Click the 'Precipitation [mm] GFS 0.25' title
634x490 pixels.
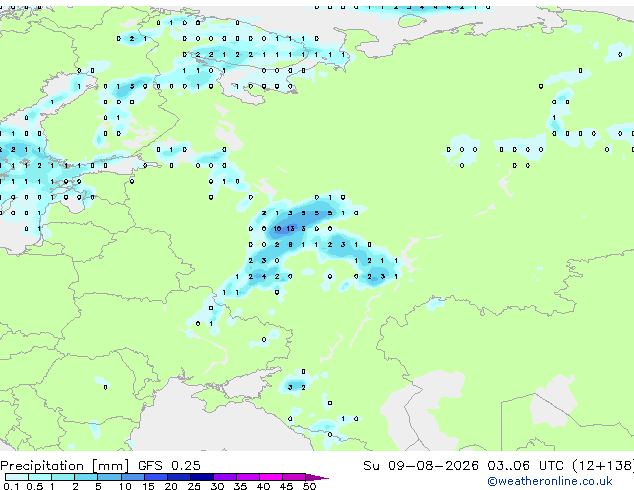tap(100, 466)
